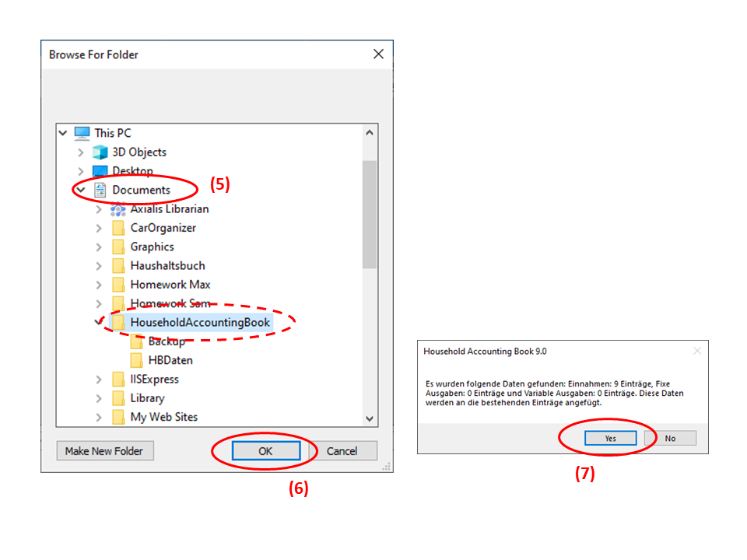
Task: Select the 3D Objects cube icon
Action: 100,152
